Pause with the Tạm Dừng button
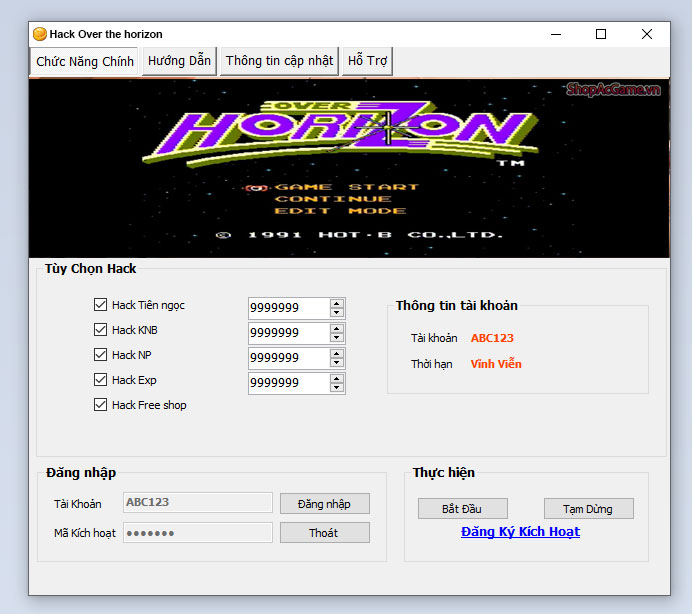Viewport: 693px width, 616px height. point(589,509)
